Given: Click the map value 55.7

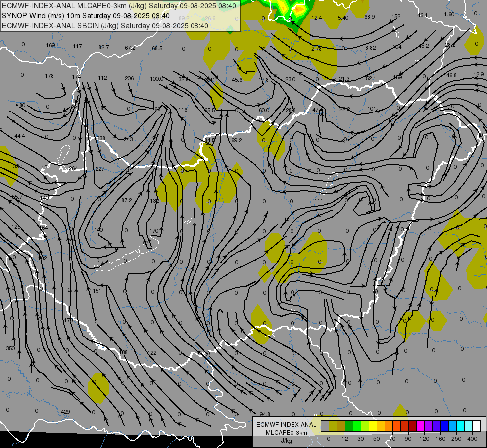Looking at the screenshot, I should pyautogui.click(x=17, y=197).
